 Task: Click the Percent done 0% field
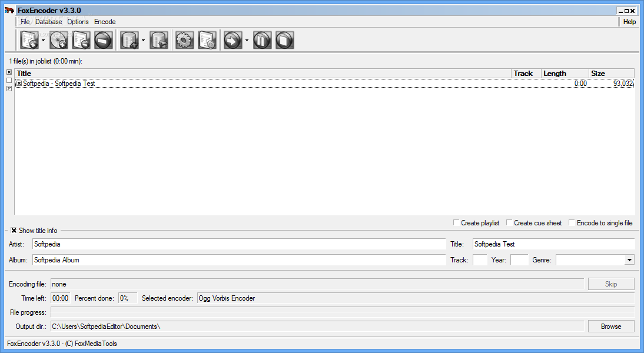coord(127,298)
